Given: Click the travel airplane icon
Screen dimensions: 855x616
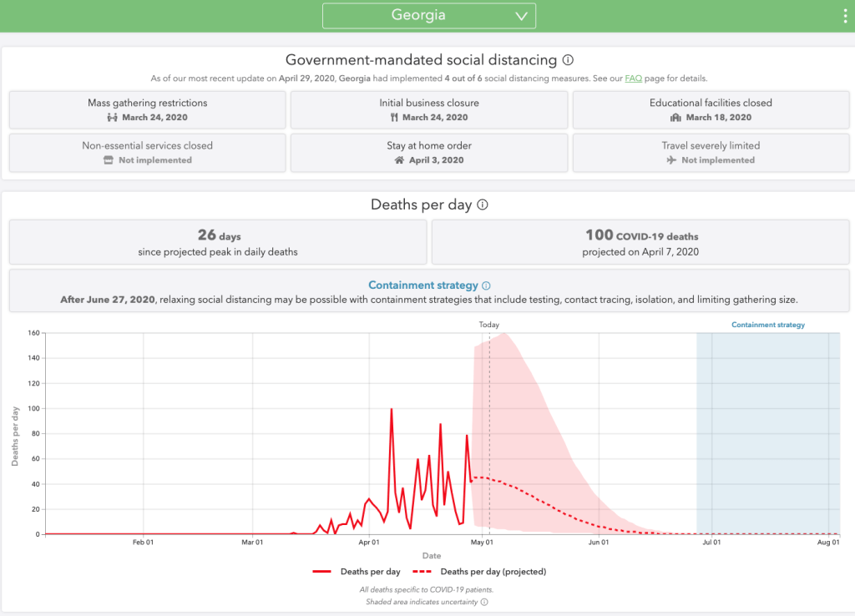Looking at the screenshot, I should (671, 160).
